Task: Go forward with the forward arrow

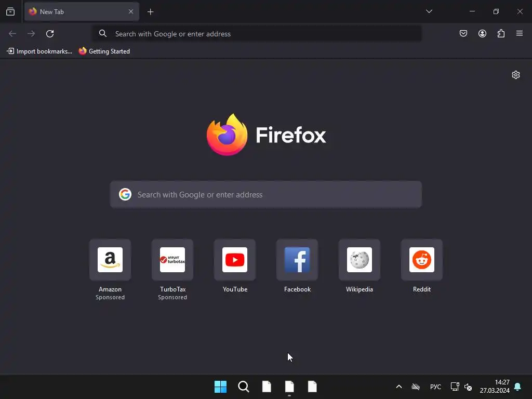Action: coord(31,34)
